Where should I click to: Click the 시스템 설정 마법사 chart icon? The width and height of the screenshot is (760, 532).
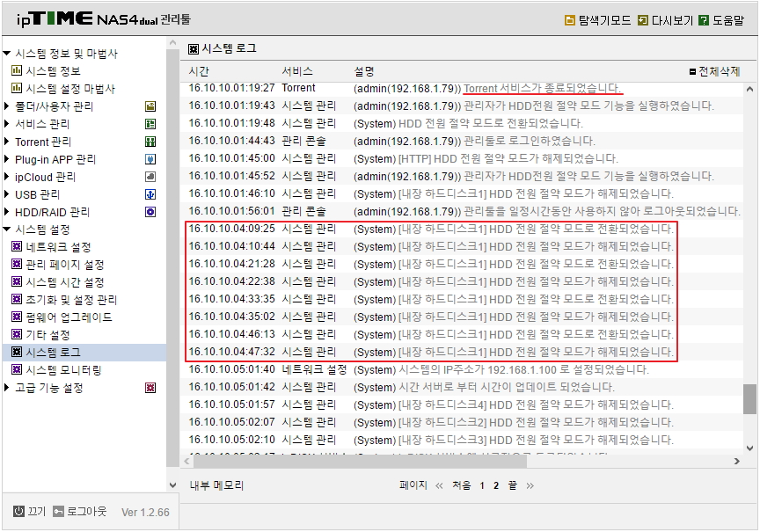17,88
